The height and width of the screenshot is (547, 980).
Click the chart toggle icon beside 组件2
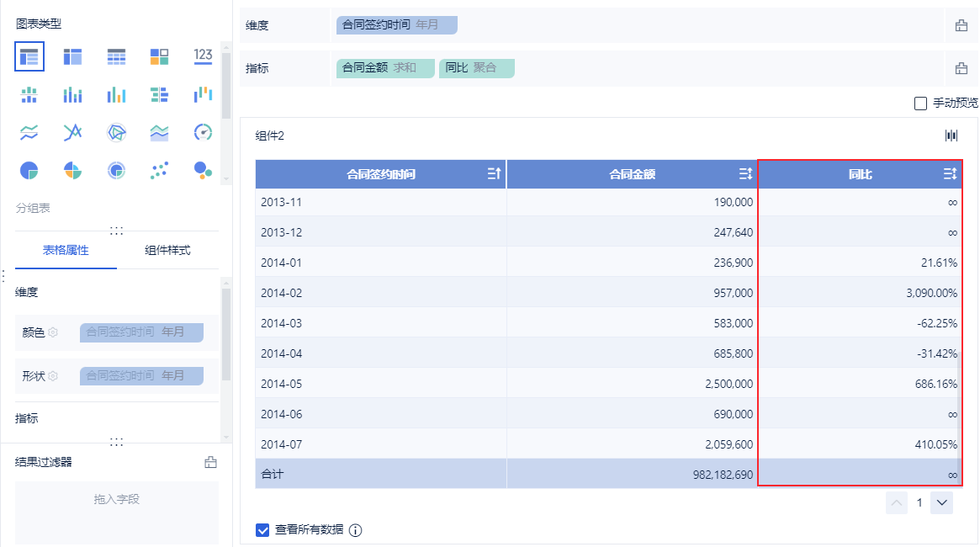(951, 135)
